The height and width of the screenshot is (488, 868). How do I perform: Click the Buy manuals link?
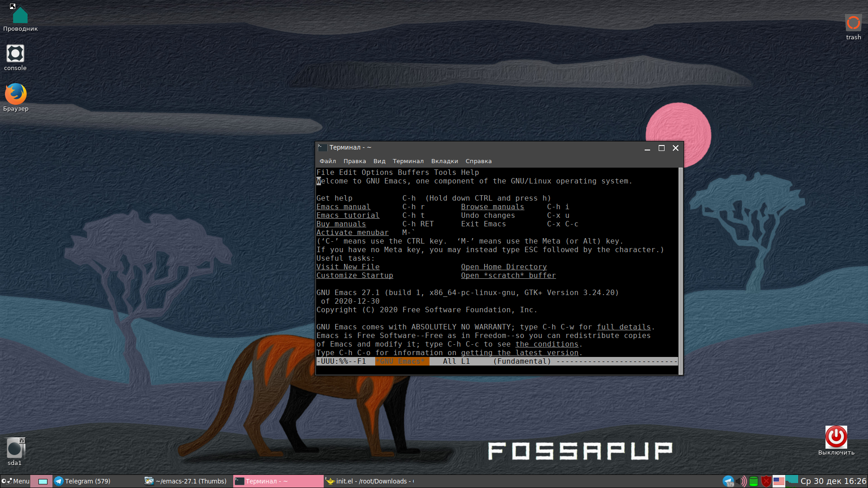pos(341,224)
